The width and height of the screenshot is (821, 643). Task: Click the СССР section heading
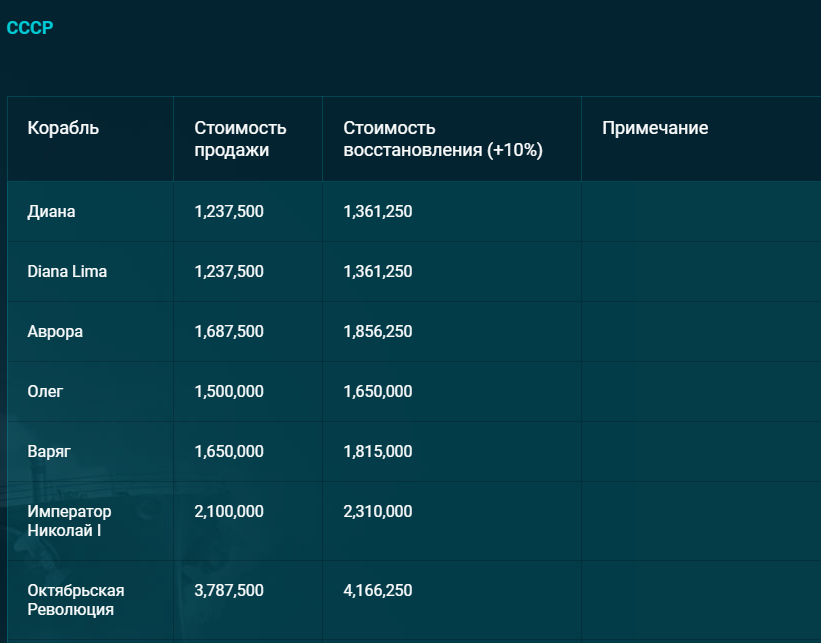coord(30,28)
